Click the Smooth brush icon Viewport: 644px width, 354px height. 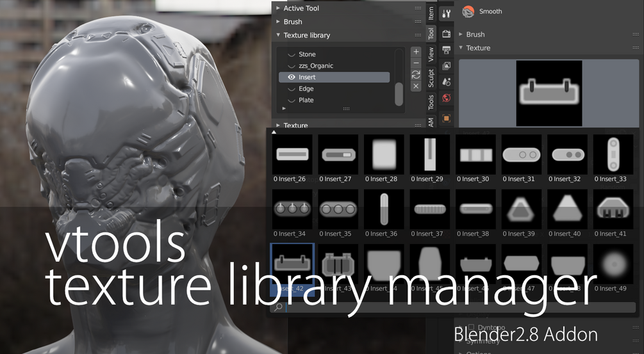(x=468, y=12)
